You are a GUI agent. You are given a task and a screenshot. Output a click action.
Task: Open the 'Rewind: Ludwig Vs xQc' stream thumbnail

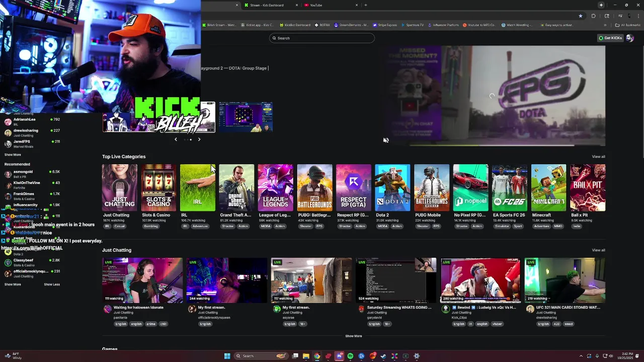[x=480, y=281]
